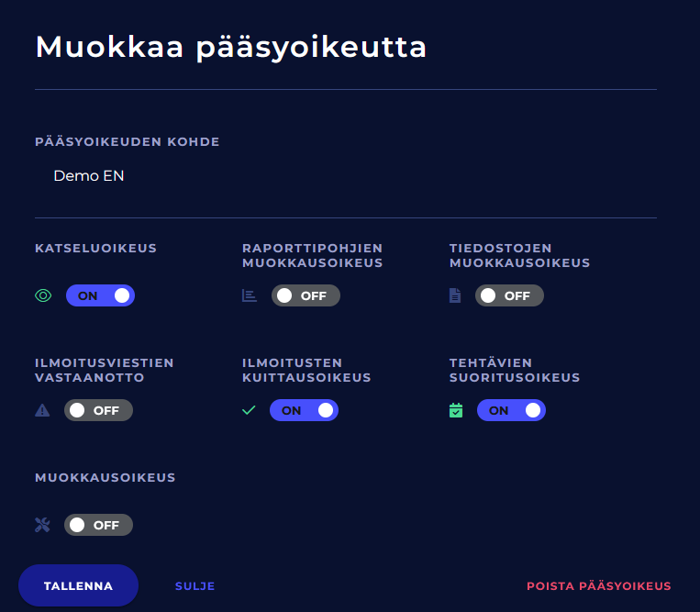This screenshot has height=612, width=700.
Task: Click the tools icon beside Muokkausoikeus
Action: (42, 525)
